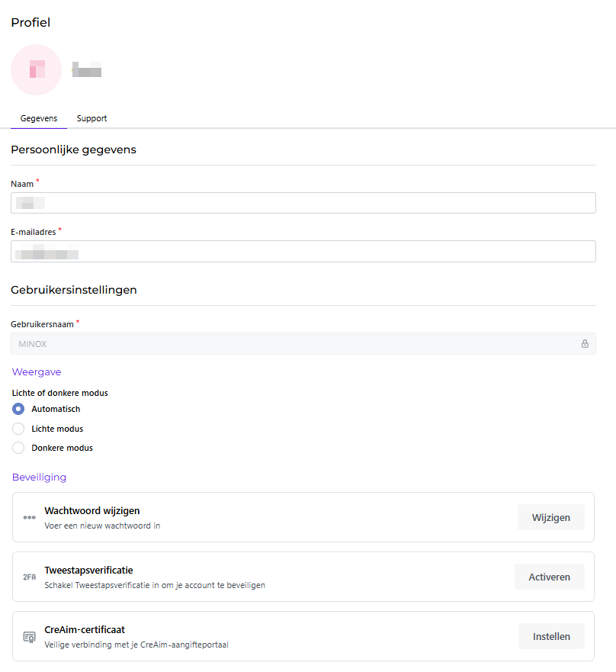Enable Donkere modus radio button
This screenshot has width=616, height=672.
tap(18, 448)
